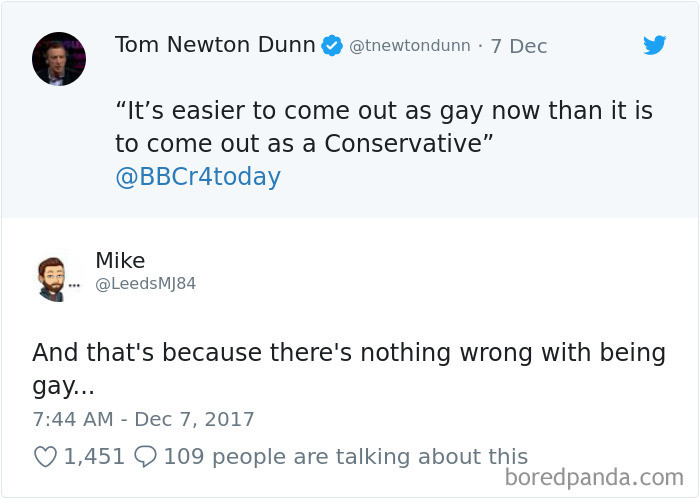The width and height of the screenshot is (700, 499).
Task: Click the quoted tweet text about Conservatives
Action: click(x=383, y=127)
